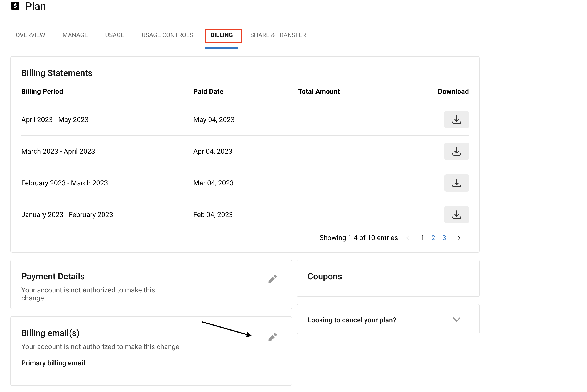Open the Overview tab
Image resolution: width=587 pixels, height=392 pixels.
(30, 35)
